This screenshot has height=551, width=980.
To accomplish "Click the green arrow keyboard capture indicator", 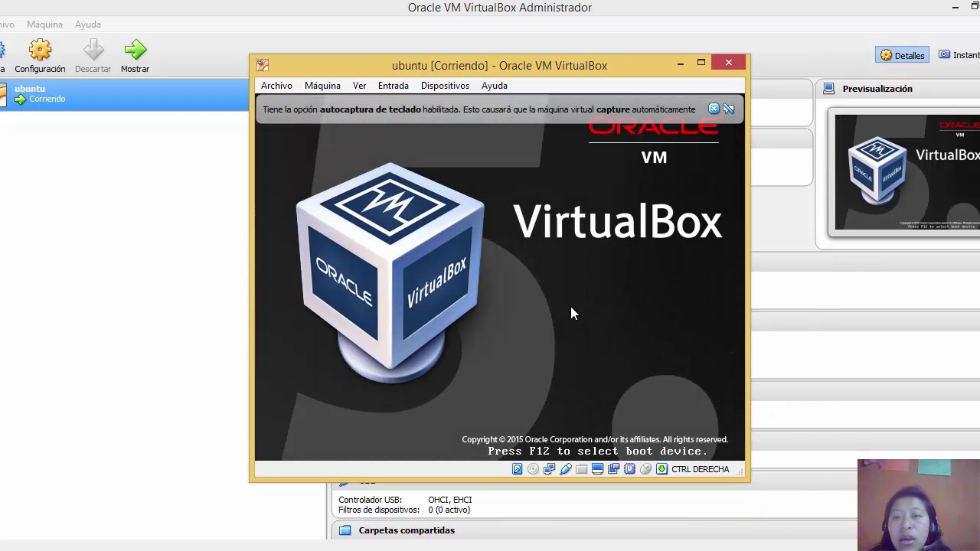I will 661,469.
